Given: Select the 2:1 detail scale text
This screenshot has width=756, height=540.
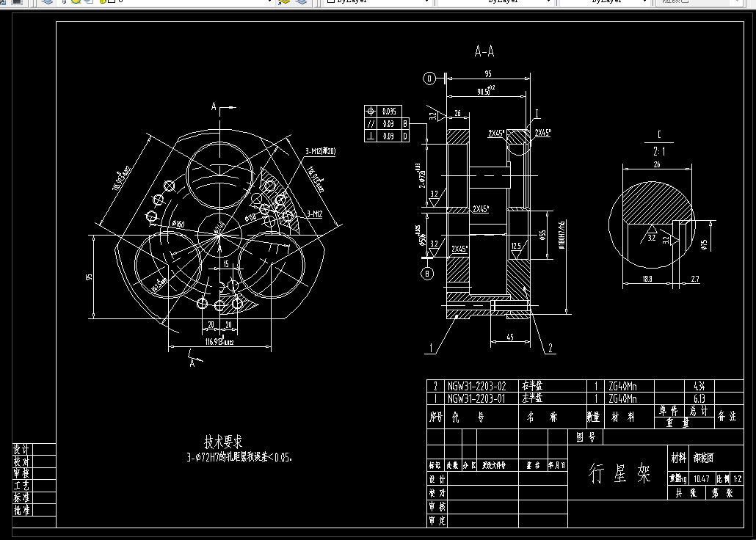Looking at the screenshot, I should point(659,151).
